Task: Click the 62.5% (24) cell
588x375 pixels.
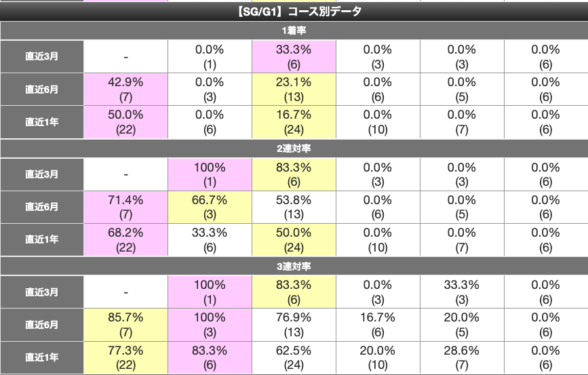Action: 293,357
